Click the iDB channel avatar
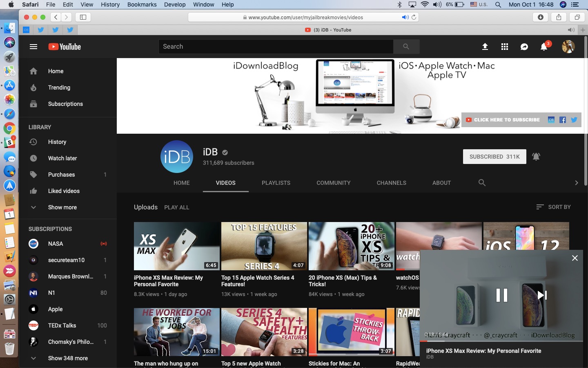 (x=177, y=157)
